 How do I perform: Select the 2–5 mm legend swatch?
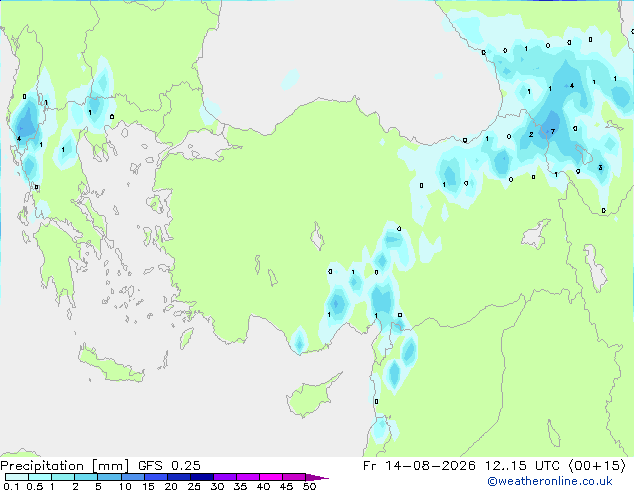[86, 477]
